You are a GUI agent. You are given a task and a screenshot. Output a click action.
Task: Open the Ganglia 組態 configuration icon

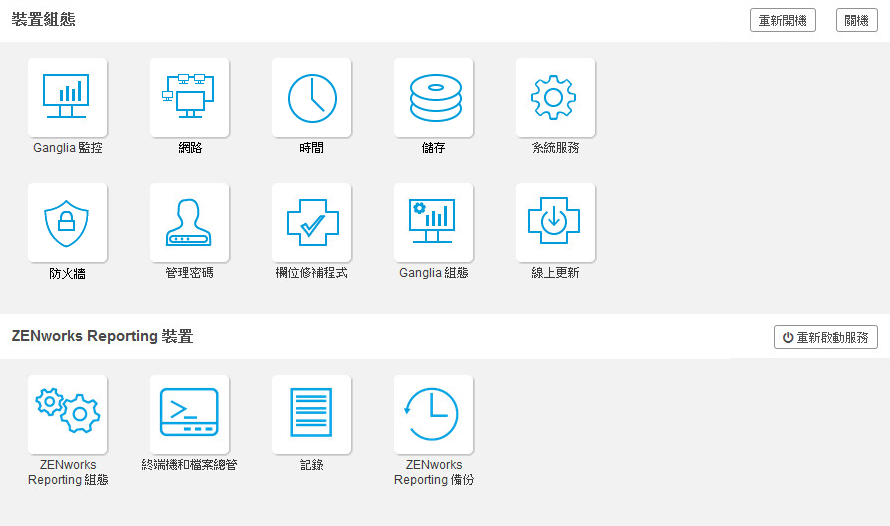coord(434,222)
